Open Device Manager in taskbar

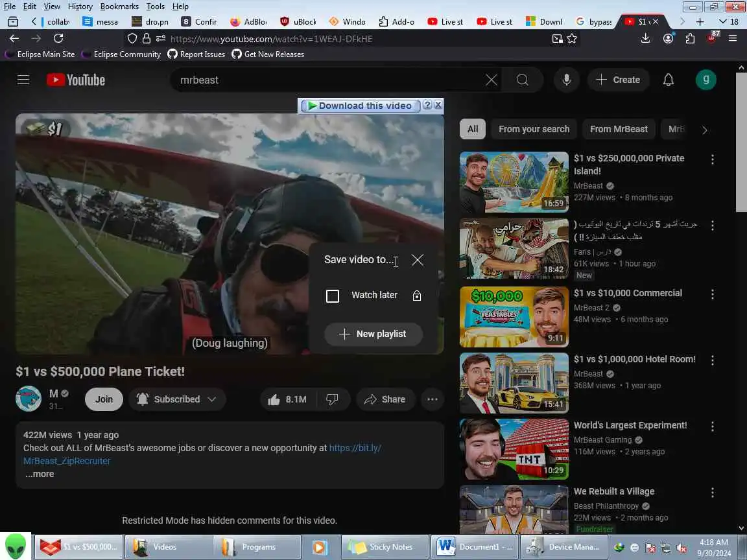click(x=565, y=547)
